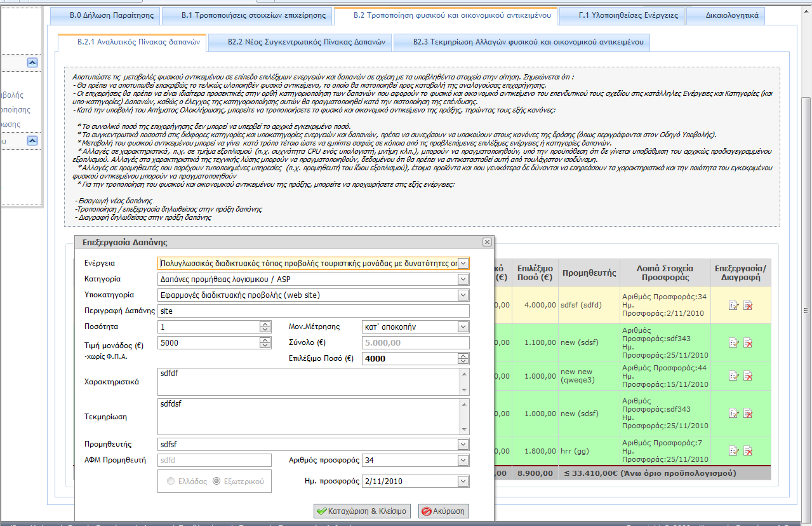812x526 pixels.
Task: Decrease the Επιλέξιμο Ποσό value in the dialog
Action: tap(464, 361)
